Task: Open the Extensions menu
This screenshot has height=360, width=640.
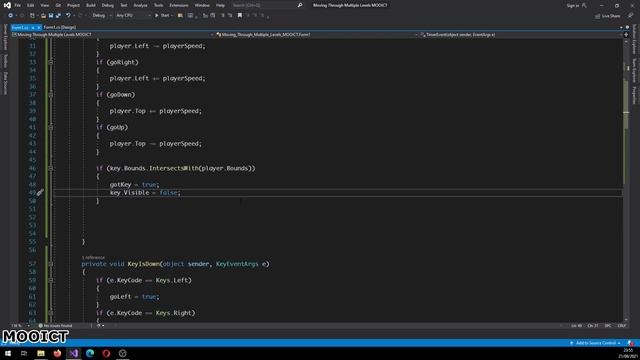Action: click(x=179, y=5)
